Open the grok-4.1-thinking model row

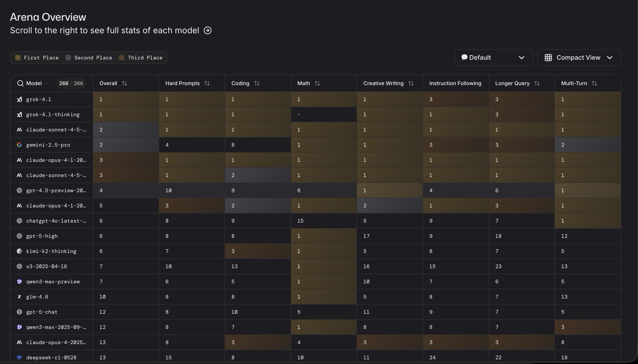point(53,114)
